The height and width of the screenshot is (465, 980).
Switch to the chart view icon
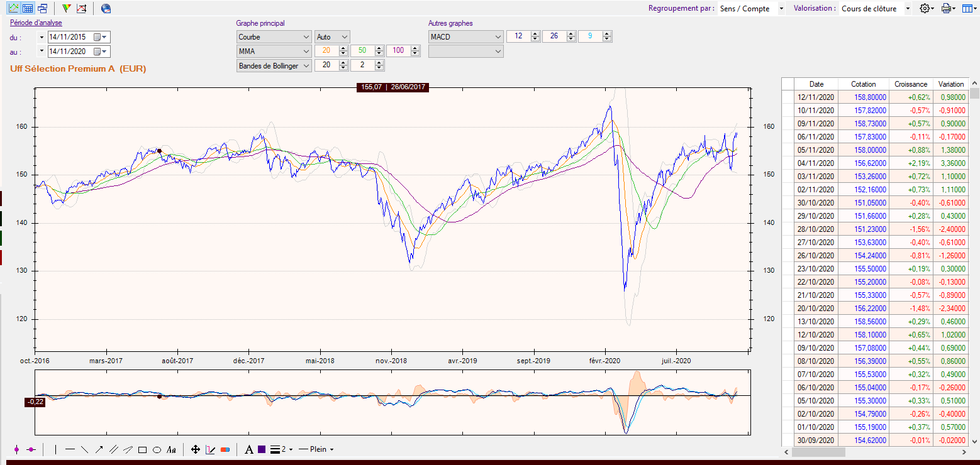[13, 8]
